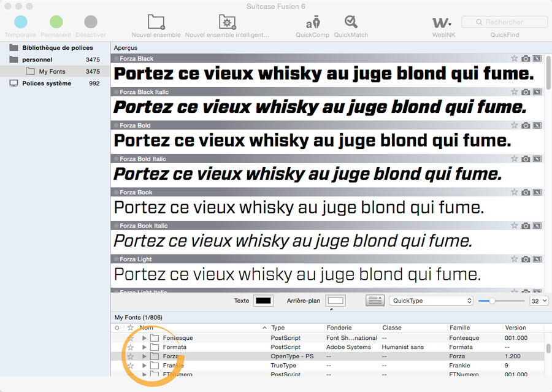552x392 pixels.
Task: Favorite the Forza Light preview
Action: (515, 259)
